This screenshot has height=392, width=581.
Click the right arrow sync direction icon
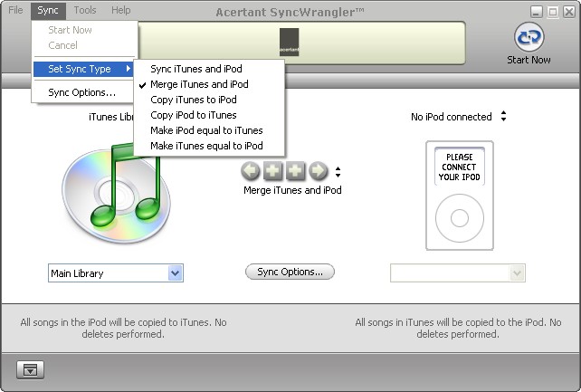319,171
